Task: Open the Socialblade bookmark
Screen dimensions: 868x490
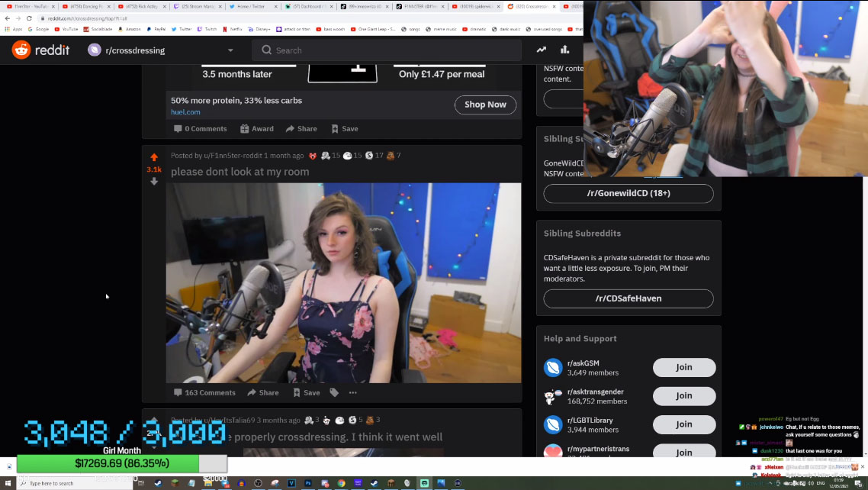Action: pyautogui.click(x=98, y=29)
